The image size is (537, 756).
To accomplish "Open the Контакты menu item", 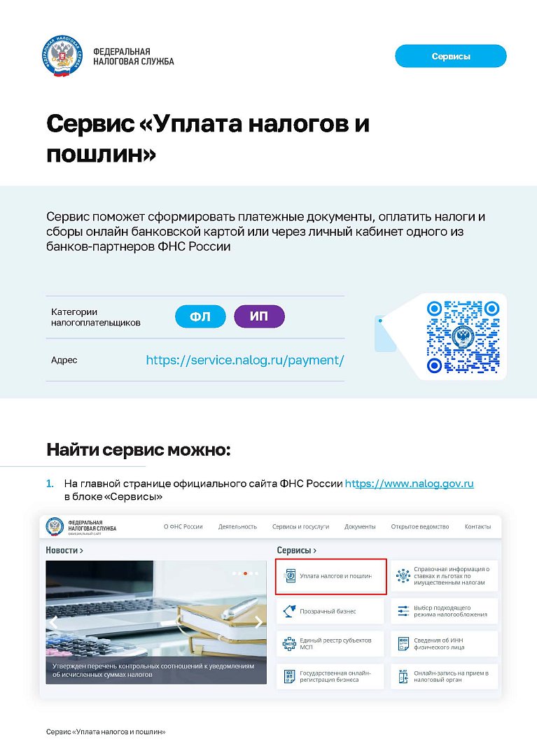I will (477, 526).
